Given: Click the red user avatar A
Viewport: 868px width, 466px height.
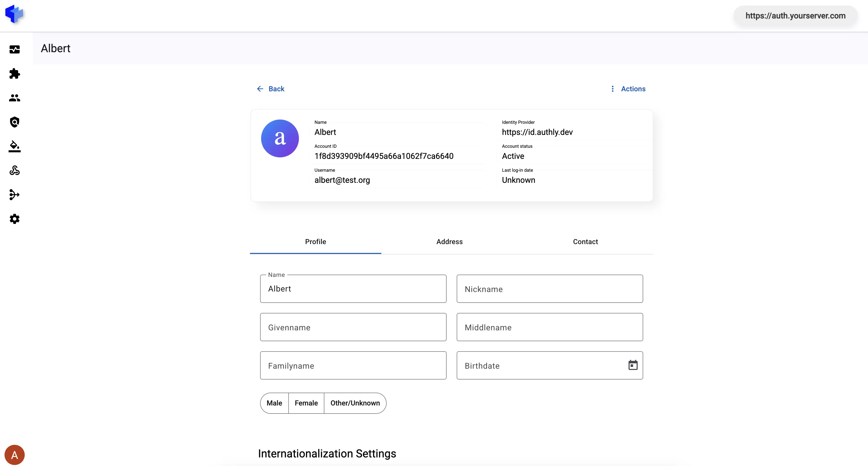Looking at the screenshot, I should click(x=14, y=455).
